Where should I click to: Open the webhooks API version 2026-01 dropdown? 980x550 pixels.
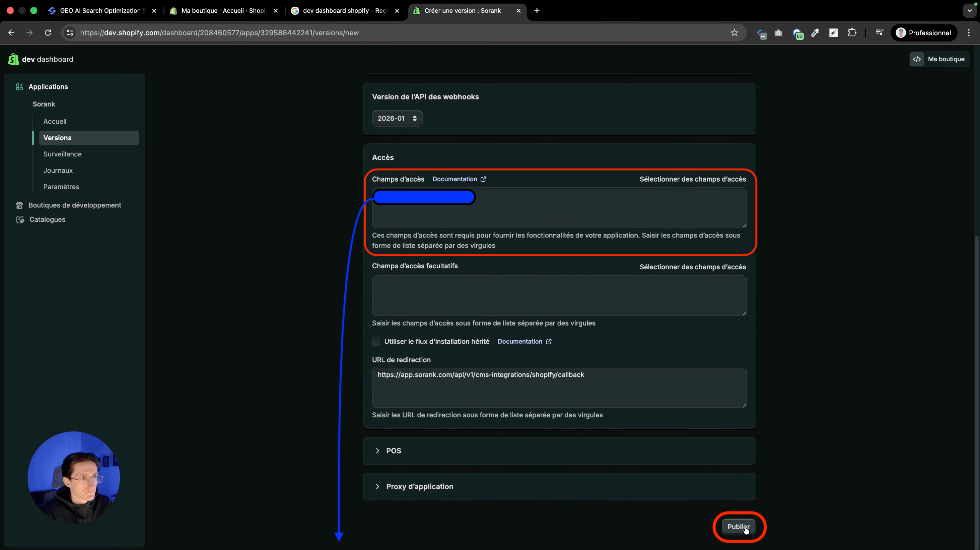click(x=397, y=119)
